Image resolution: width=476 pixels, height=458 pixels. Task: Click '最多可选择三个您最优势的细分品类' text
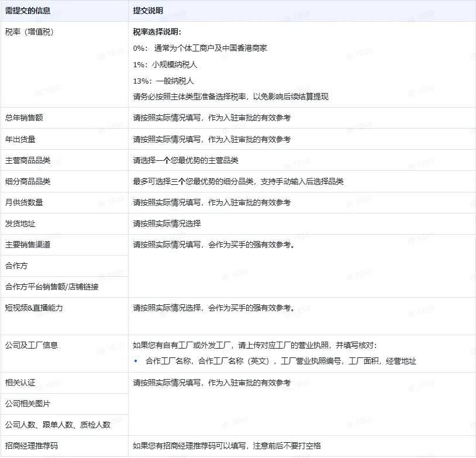[x=193, y=181]
